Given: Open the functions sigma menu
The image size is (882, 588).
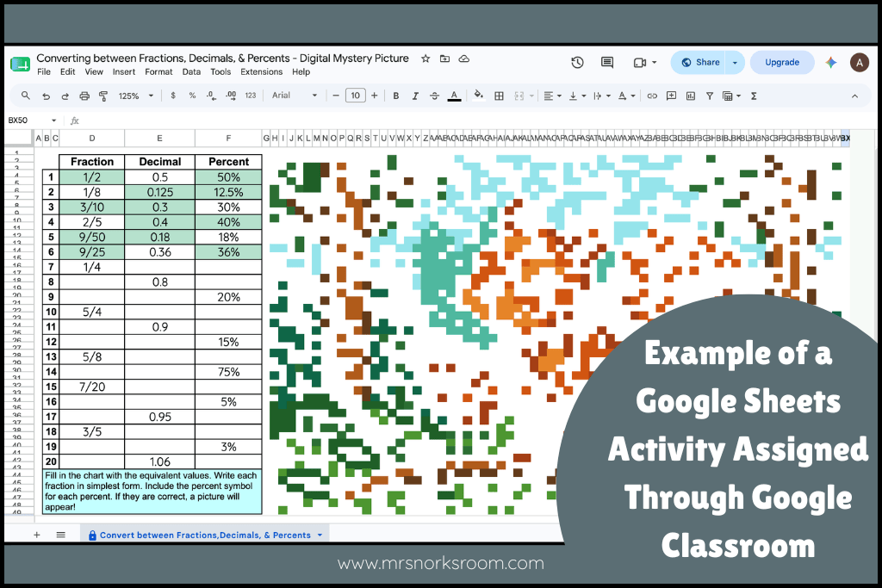Looking at the screenshot, I should 754,96.
